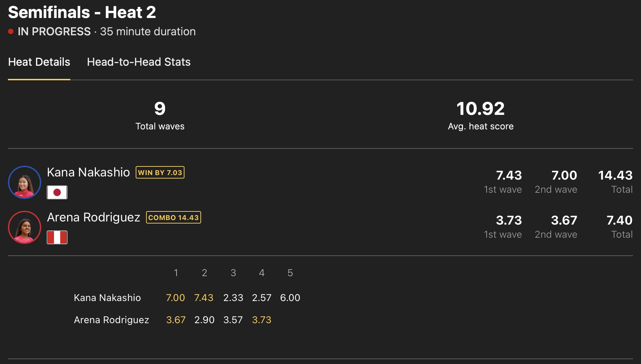641x364 pixels.
Task: Select the WIN BY 7.03 badge
Action: coord(160,172)
